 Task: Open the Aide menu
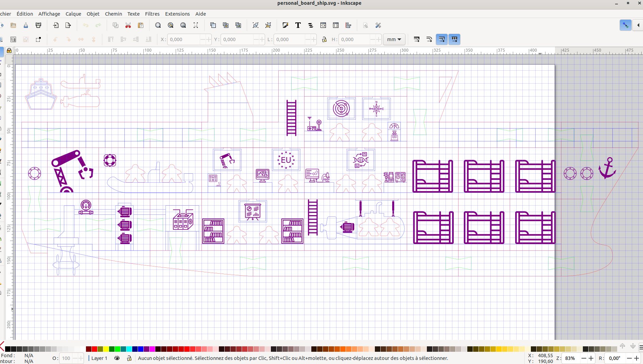201,14
